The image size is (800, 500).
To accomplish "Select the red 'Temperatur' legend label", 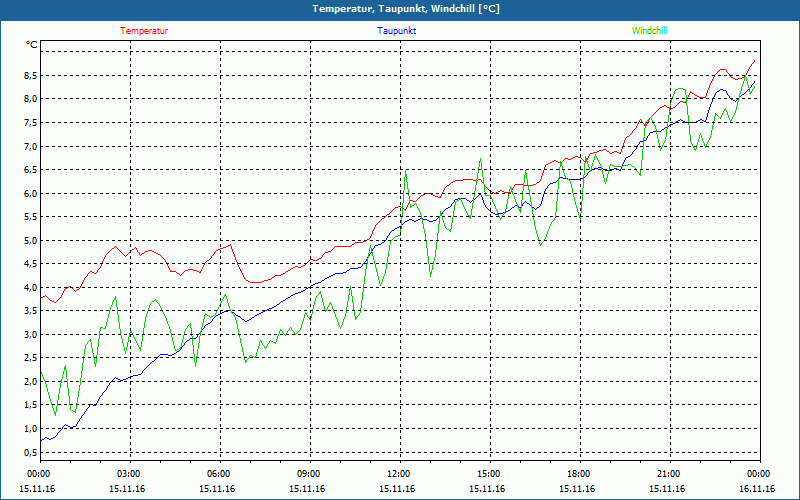I will (x=144, y=31).
